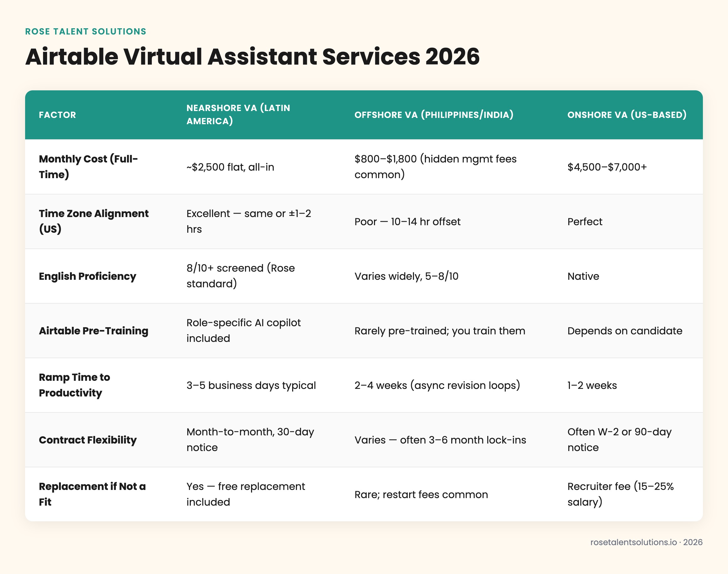This screenshot has width=728, height=574.
Task: Click the 'Perfect' cell
Action: 585,222
